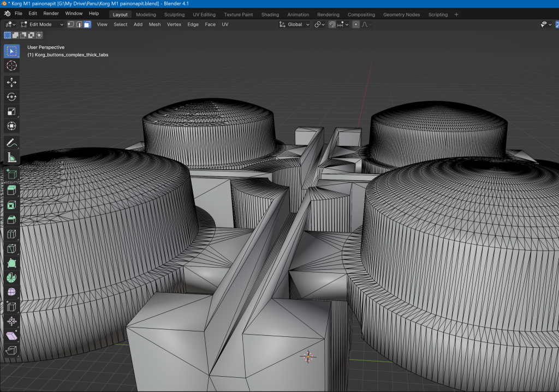
Task: Open the Mesh menu
Action: pos(154,24)
